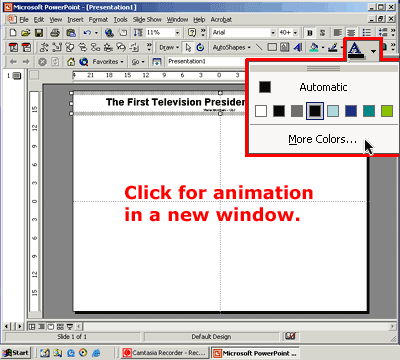Click the Insert Hyperlink globe icon
400x360 pixels.
pos(109,33)
